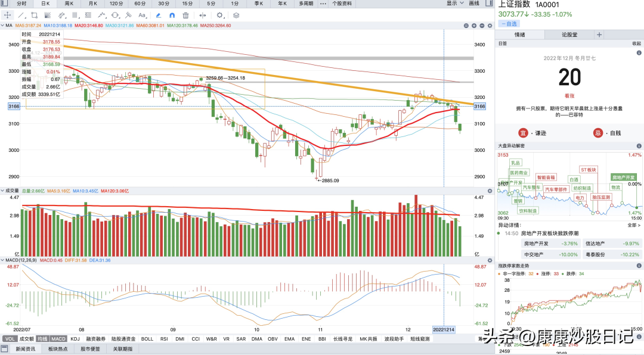Select the blue pen color tool
The width and height of the screenshot is (644, 355).
159,15
